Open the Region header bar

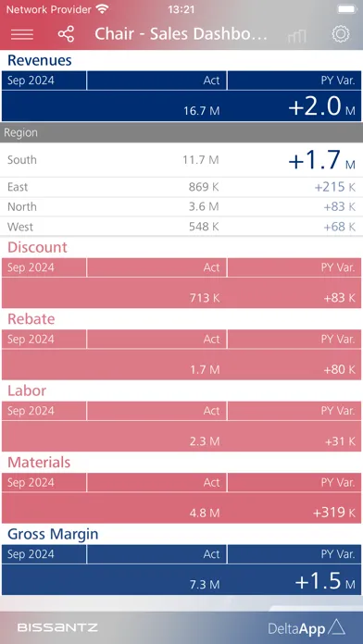click(181, 132)
